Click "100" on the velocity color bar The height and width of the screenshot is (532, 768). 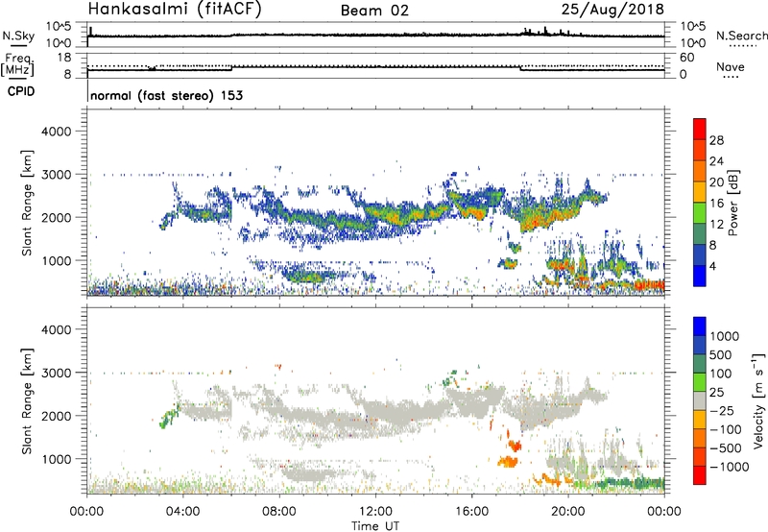[720, 374]
